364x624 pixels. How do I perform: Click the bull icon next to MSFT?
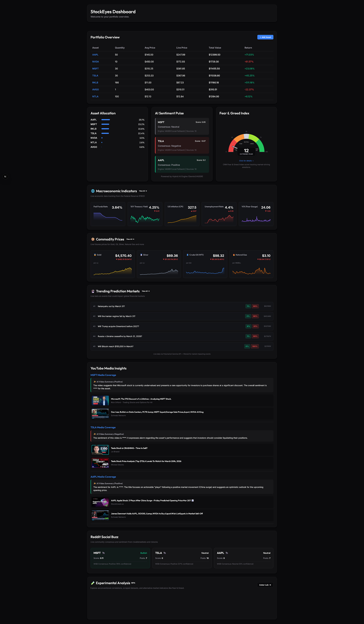click(104, 553)
